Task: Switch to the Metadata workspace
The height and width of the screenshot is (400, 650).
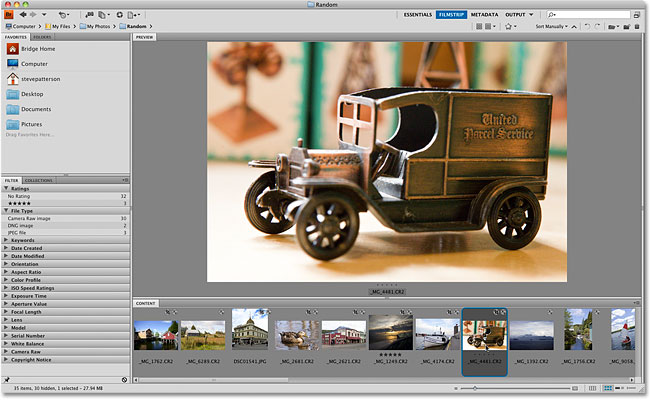Action: (484, 15)
